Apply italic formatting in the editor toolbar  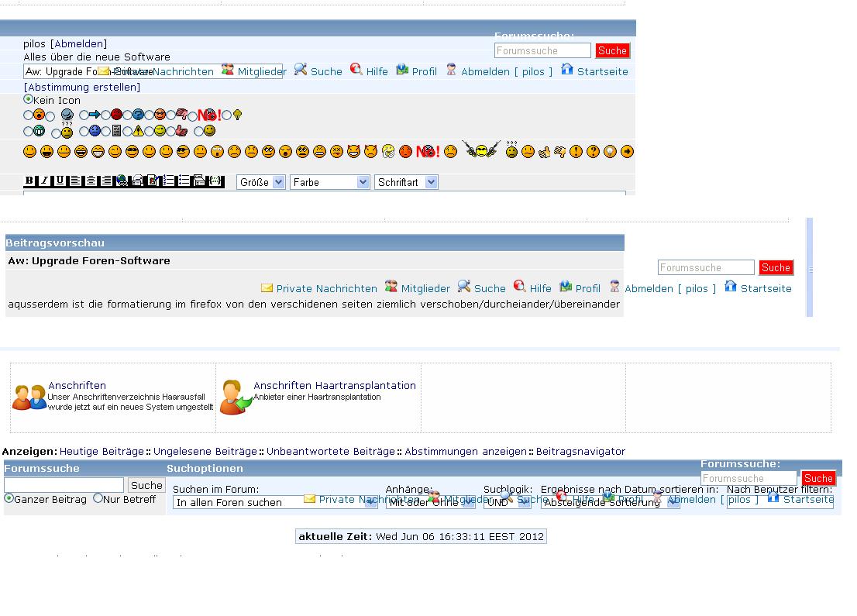click(44, 181)
